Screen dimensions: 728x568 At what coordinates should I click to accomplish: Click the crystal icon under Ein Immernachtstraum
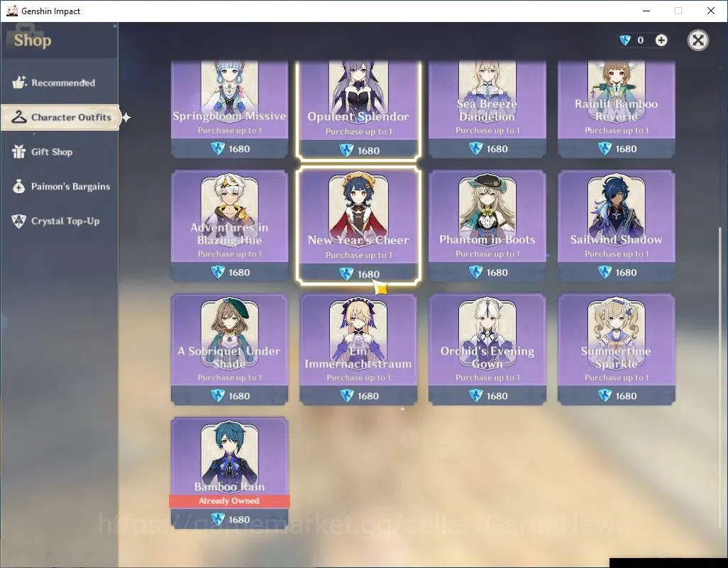[346, 395]
